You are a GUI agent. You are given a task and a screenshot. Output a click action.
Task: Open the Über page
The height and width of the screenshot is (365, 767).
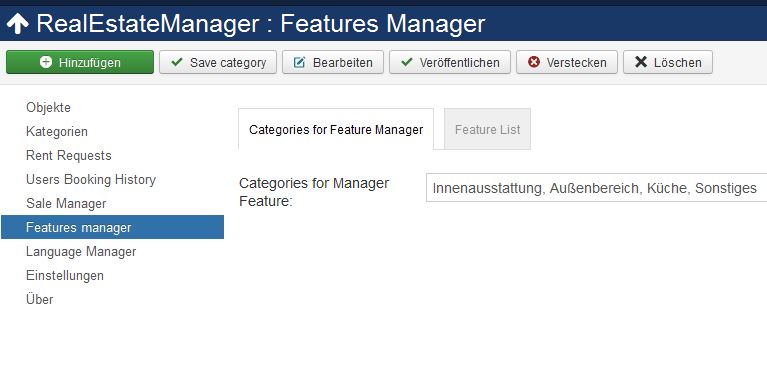(x=39, y=299)
